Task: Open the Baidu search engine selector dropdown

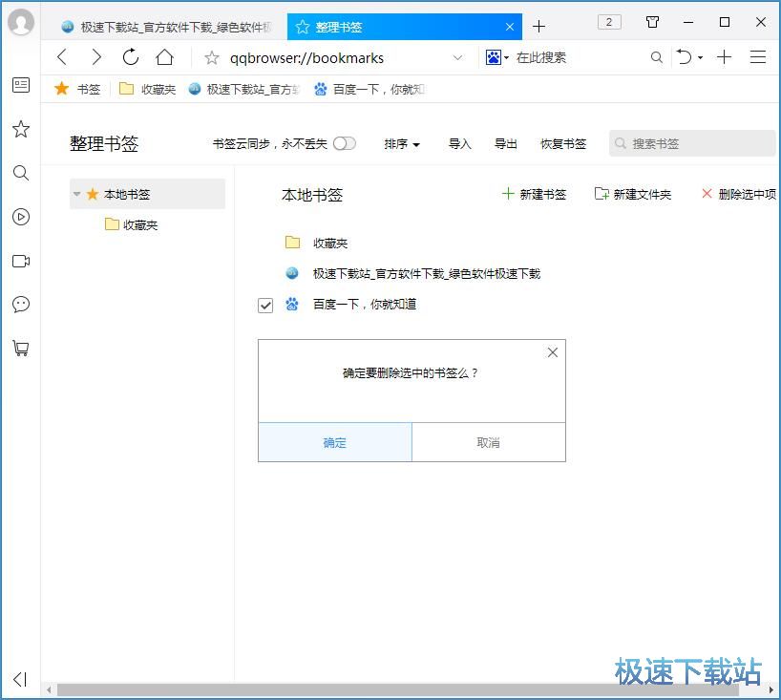Action: [x=497, y=58]
